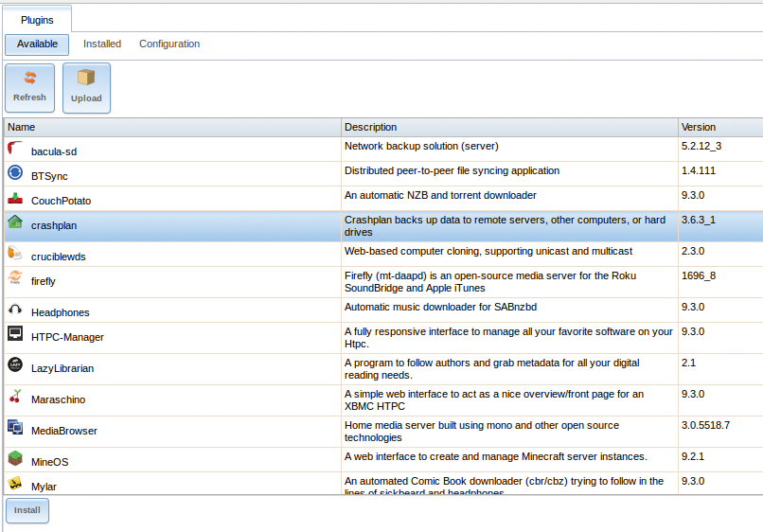The height and width of the screenshot is (532, 763).
Task: Click the Headphones plugin icon
Action: pos(15,310)
